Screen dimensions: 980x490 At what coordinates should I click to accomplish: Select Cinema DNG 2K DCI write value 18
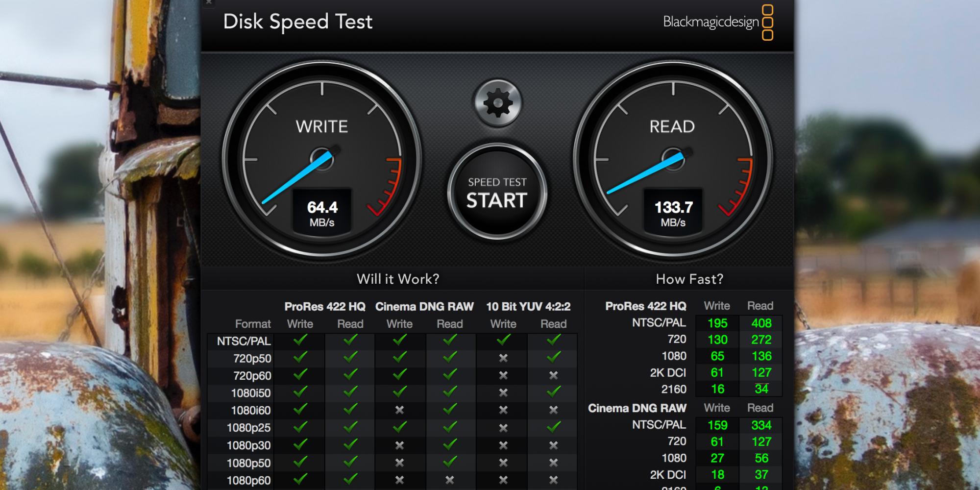coord(717,475)
